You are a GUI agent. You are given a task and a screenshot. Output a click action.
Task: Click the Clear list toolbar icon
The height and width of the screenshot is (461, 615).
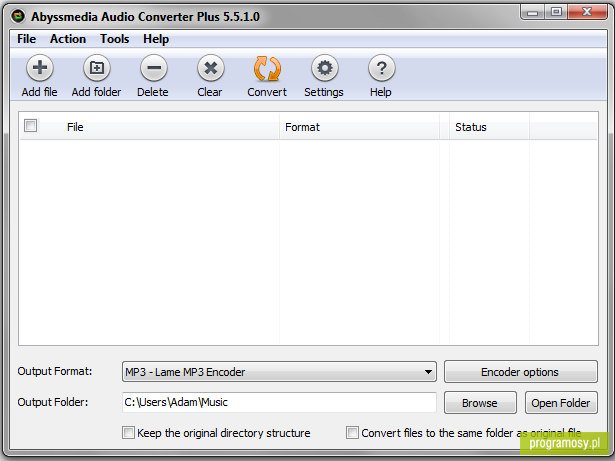[x=211, y=68]
